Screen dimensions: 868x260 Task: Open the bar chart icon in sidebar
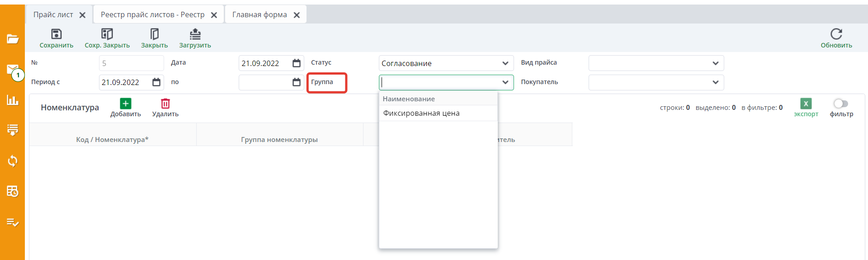(12, 100)
